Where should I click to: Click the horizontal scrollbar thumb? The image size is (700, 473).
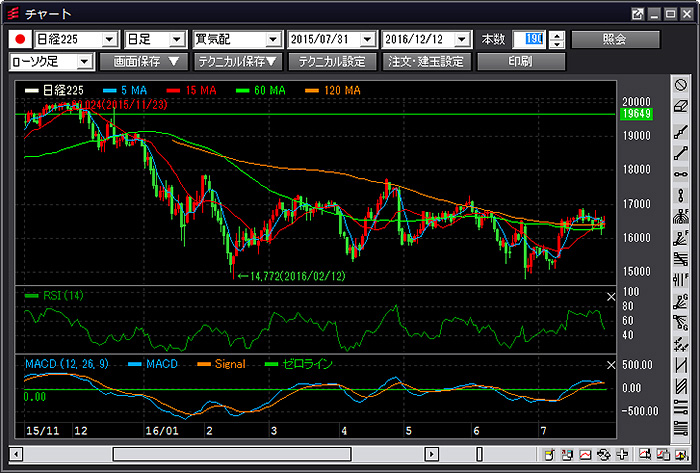[x=232, y=455]
